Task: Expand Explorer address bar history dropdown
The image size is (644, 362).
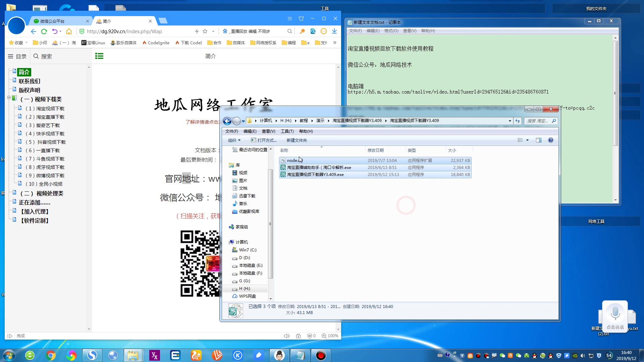Action: tap(510, 121)
